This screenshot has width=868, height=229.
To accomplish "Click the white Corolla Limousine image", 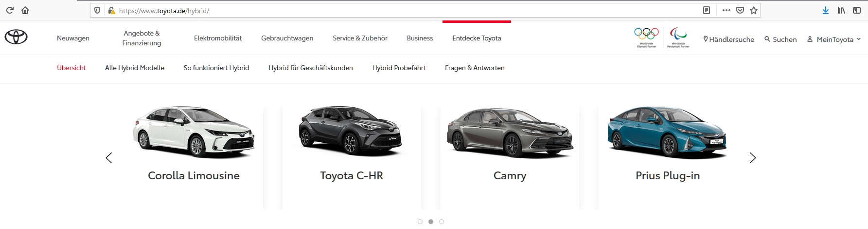I will click(x=194, y=132).
